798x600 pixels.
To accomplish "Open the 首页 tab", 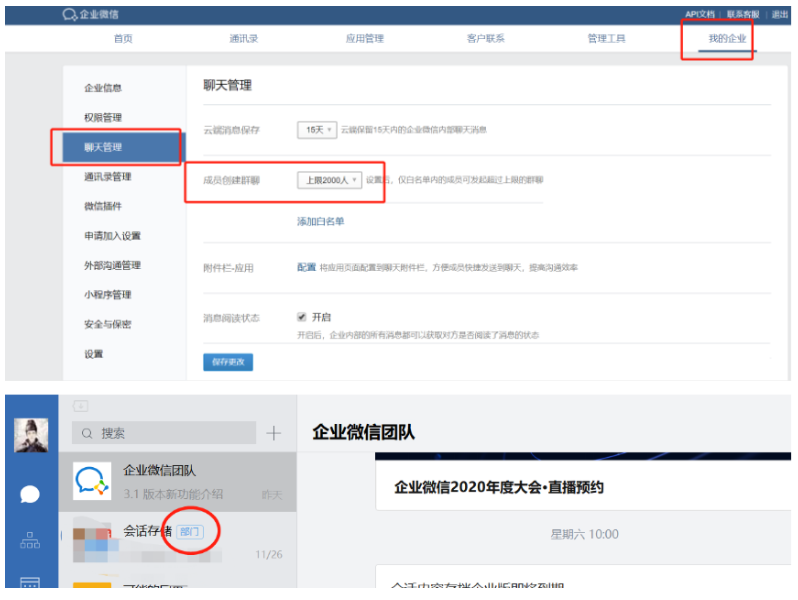I will point(123,39).
